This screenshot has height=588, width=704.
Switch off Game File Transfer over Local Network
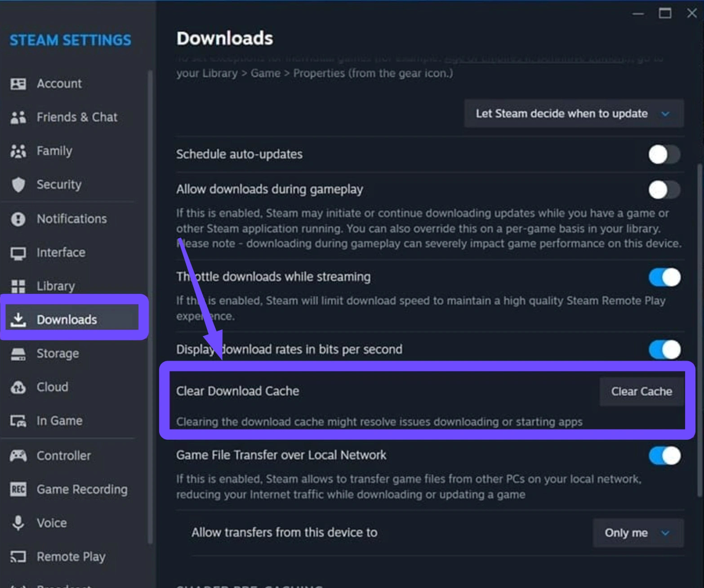[664, 455]
